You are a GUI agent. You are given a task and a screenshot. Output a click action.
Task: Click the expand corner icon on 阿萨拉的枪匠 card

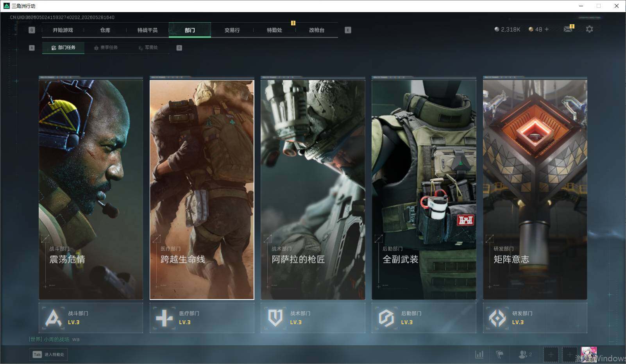pyautogui.click(x=267, y=238)
